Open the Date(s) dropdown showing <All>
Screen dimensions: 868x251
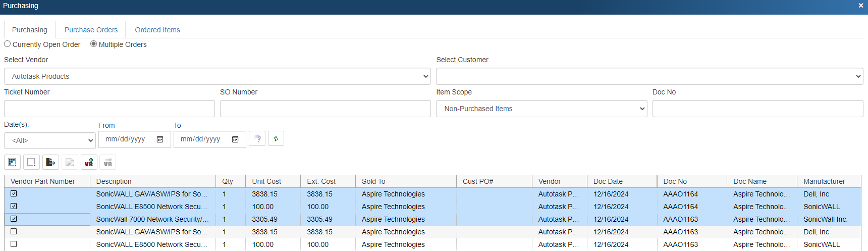tap(49, 140)
